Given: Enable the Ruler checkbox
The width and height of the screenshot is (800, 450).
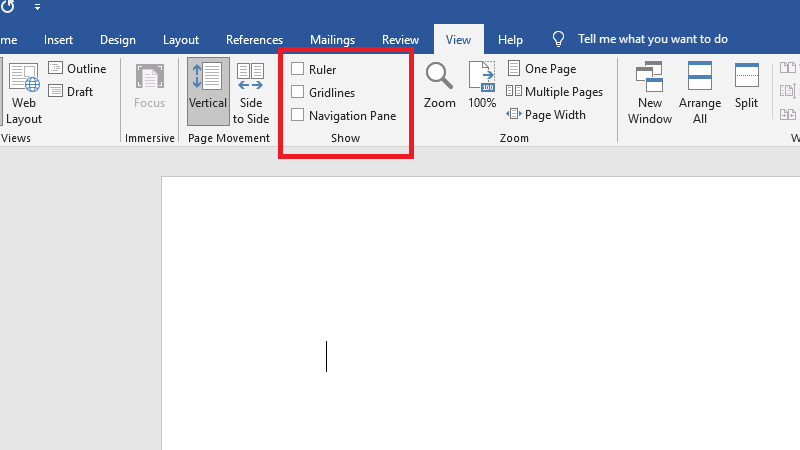Looking at the screenshot, I should pos(298,70).
